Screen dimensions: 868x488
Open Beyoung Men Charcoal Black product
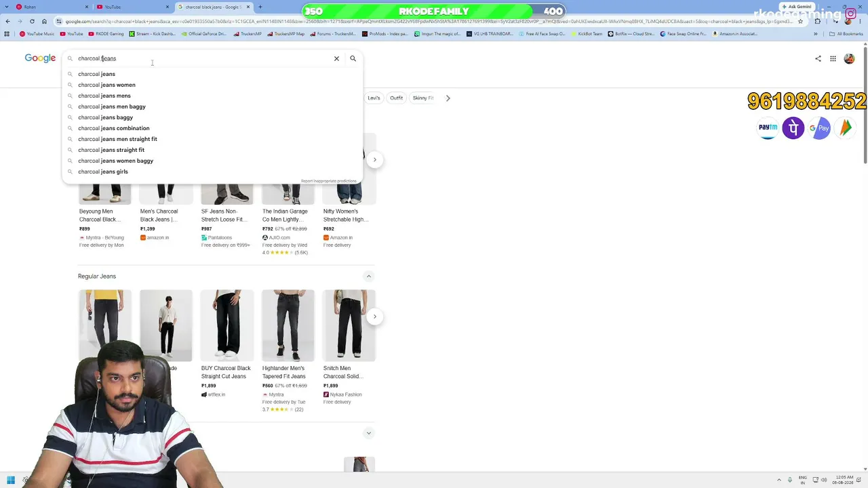click(x=104, y=216)
